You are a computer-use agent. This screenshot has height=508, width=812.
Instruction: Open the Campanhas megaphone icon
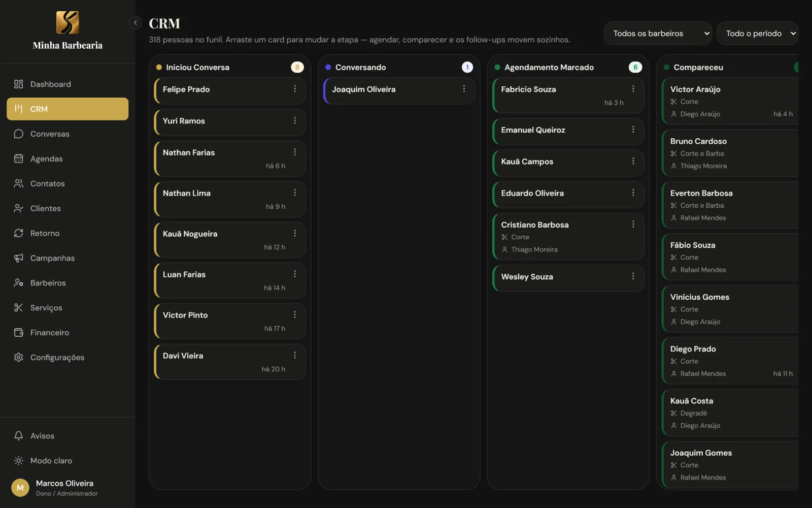[19, 258]
